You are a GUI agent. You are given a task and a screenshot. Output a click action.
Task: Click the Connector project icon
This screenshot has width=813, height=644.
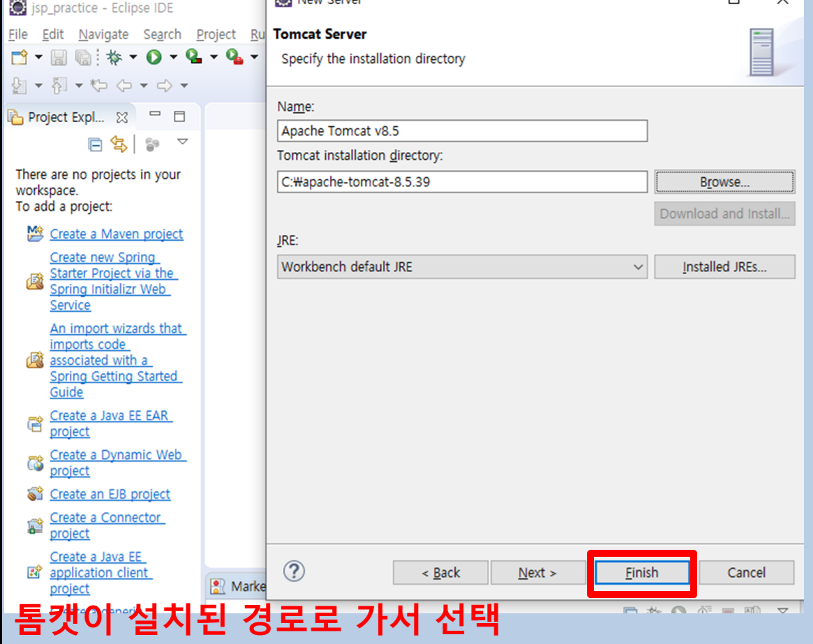(36, 526)
